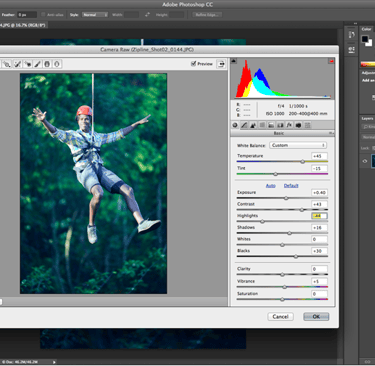Screen dimensions: 375x366
Task: Click the Temperature slider handle
Action: [x=303, y=162]
